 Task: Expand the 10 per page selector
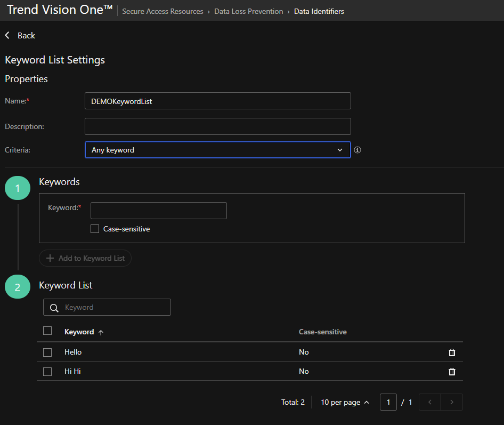(345, 402)
